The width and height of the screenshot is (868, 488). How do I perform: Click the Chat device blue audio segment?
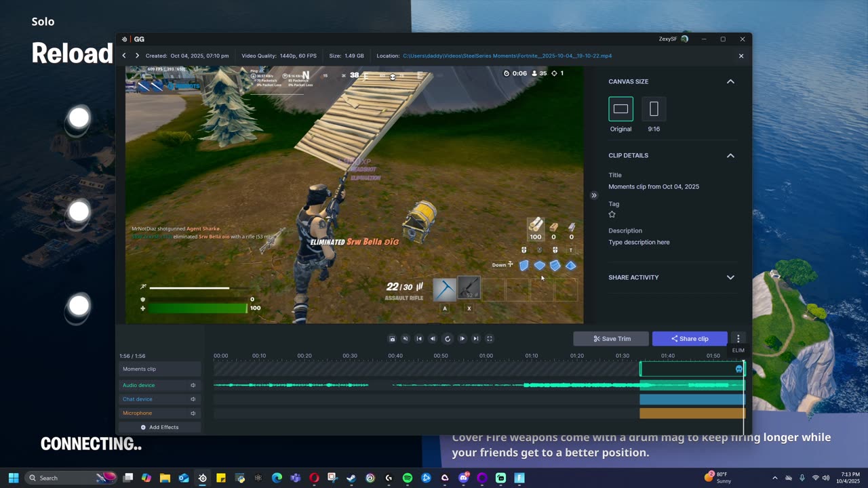(x=692, y=399)
